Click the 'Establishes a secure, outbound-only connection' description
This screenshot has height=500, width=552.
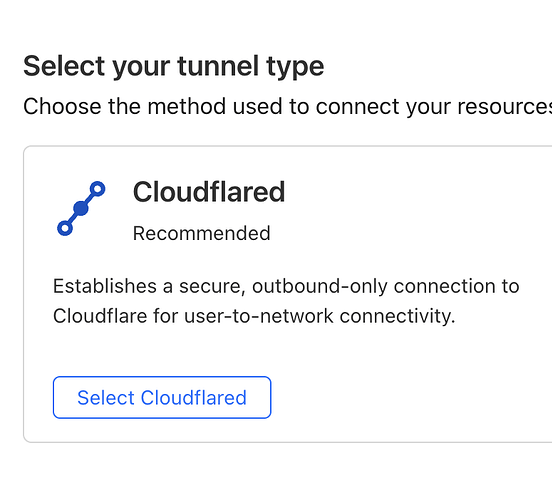(286, 301)
